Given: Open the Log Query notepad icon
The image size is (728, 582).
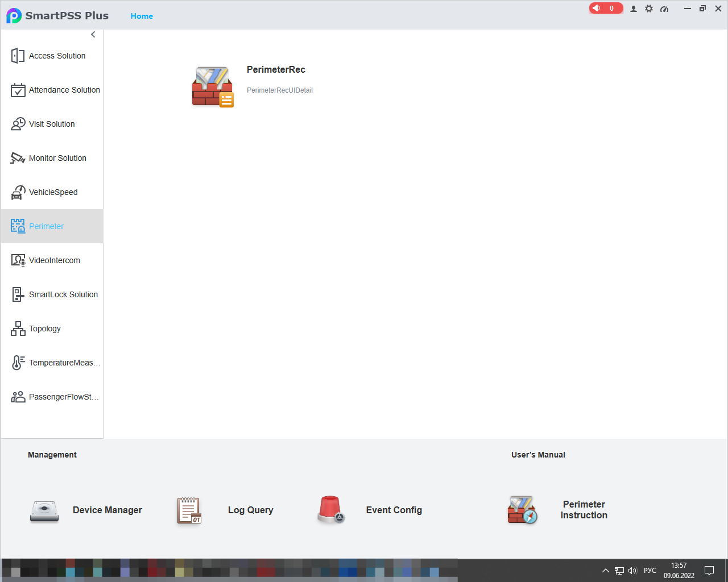Looking at the screenshot, I should pos(189,510).
